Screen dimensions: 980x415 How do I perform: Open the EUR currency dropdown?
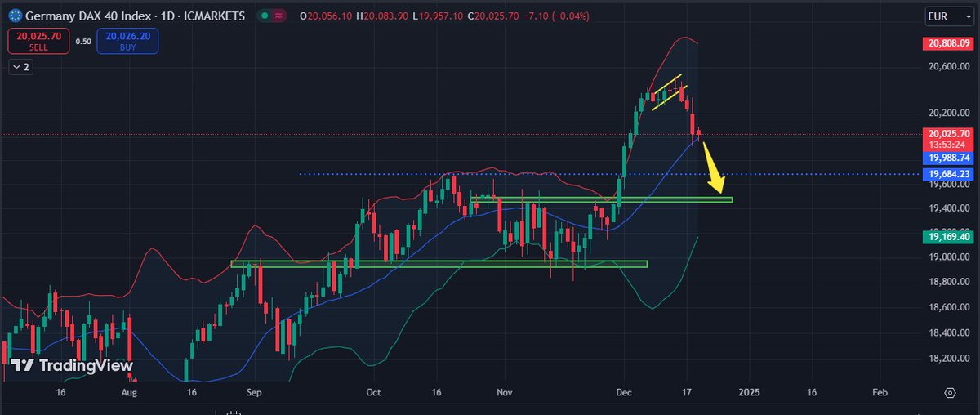tap(948, 16)
